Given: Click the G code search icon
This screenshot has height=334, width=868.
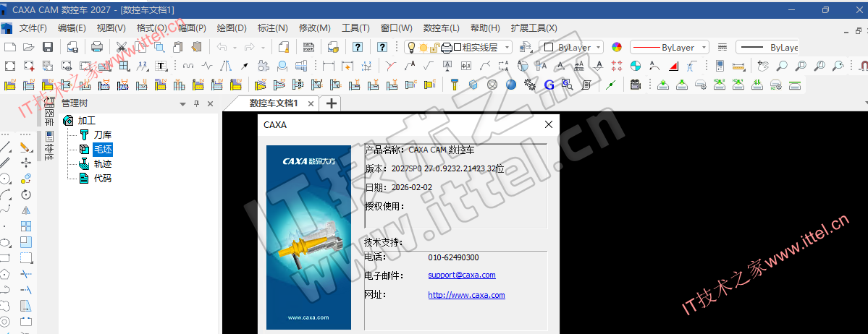Looking at the screenshot, I should click(x=568, y=85).
